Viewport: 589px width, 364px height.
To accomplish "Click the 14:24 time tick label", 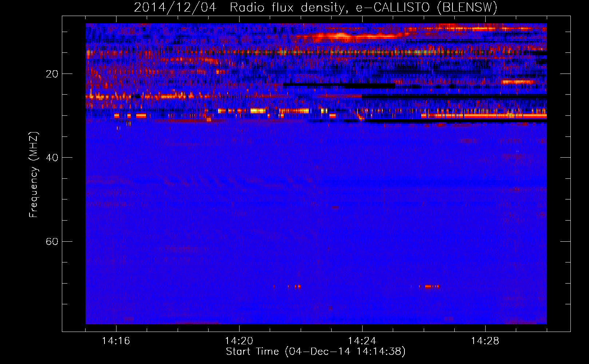I will 362,341.
